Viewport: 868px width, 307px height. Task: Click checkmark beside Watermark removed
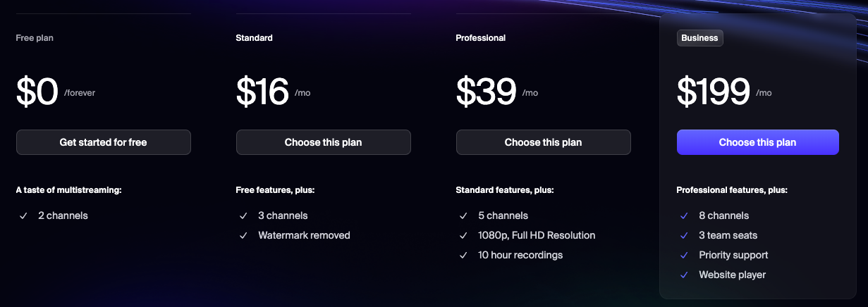point(243,235)
